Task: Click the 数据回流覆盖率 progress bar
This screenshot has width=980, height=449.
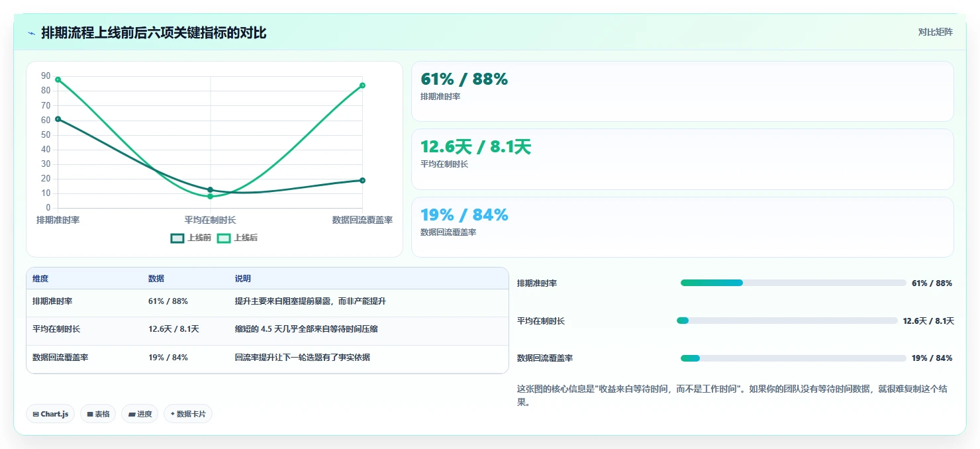Action: [793, 358]
